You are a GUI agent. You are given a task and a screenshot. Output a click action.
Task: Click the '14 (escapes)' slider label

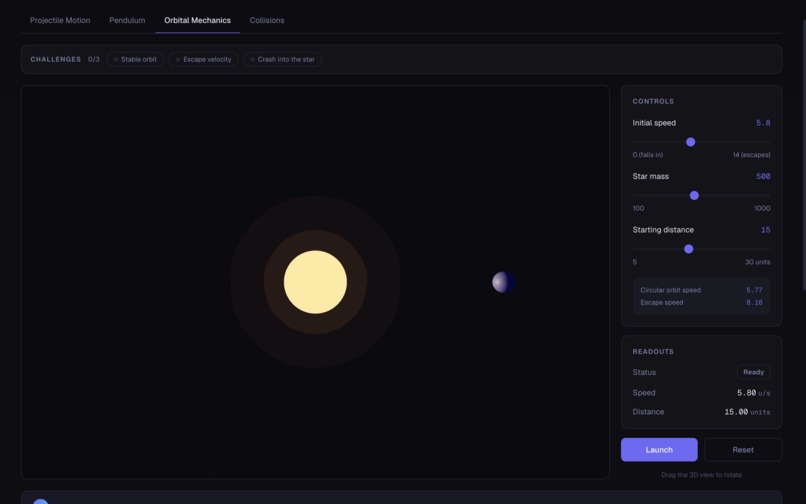point(751,155)
